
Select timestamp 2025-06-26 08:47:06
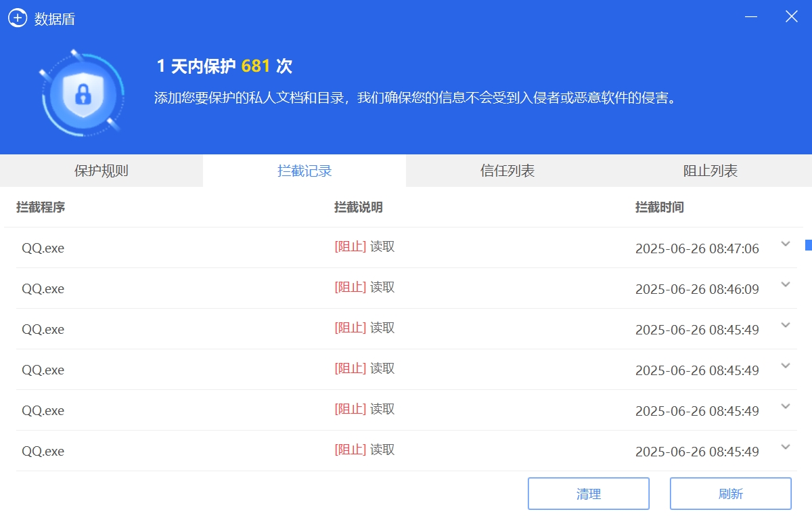click(x=697, y=248)
